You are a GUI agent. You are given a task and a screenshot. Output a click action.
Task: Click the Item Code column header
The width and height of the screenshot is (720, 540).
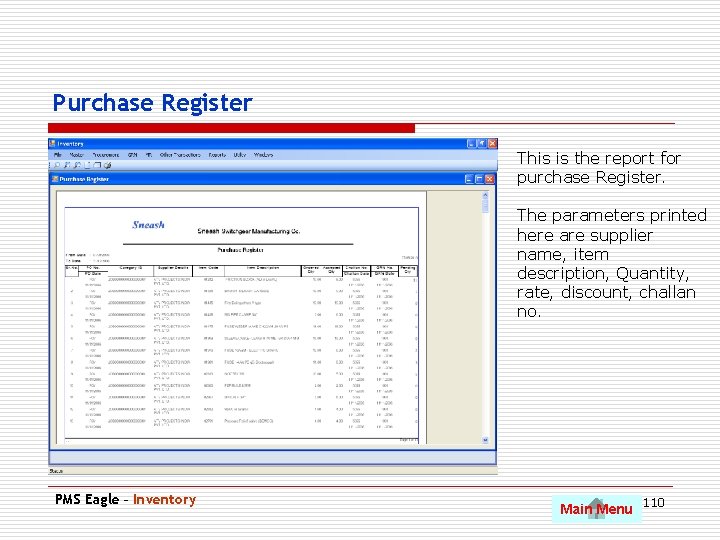coord(208,268)
